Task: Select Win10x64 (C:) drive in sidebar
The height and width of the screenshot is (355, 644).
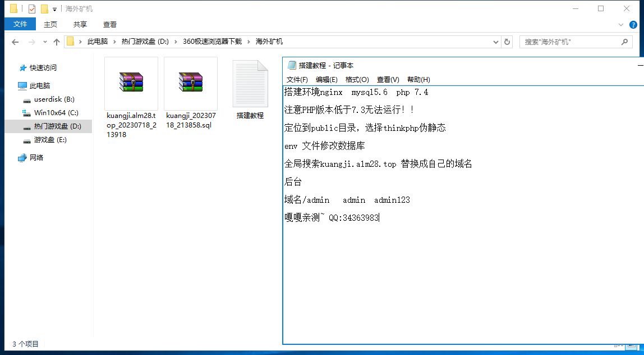Action: click(x=56, y=113)
